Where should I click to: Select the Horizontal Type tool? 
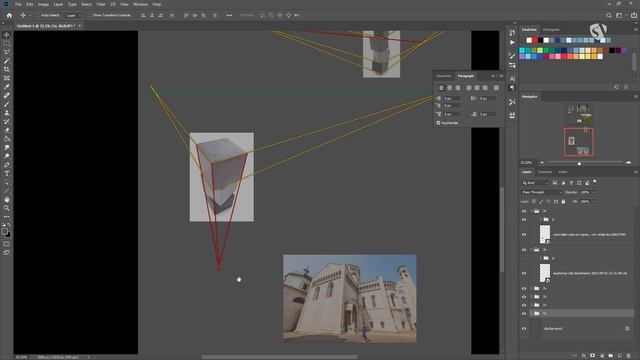pos(7,173)
